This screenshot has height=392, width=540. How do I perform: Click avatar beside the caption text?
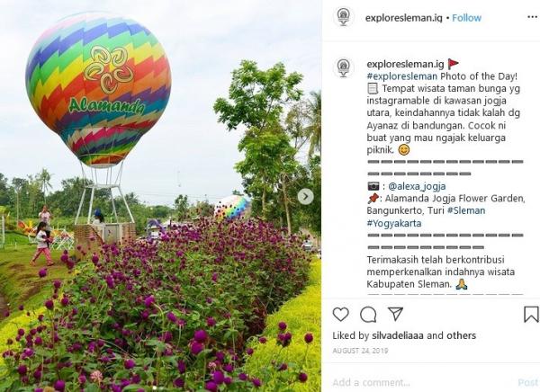tap(344, 67)
